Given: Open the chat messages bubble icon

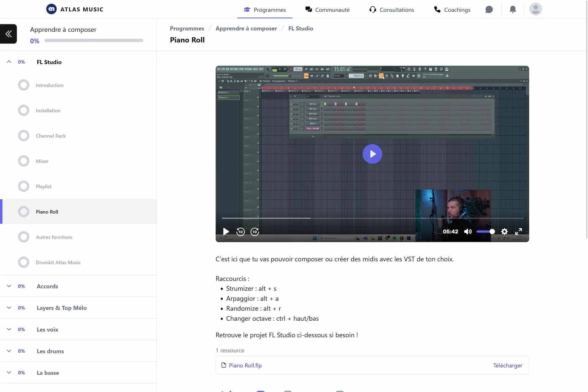Looking at the screenshot, I should (x=489, y=9).
